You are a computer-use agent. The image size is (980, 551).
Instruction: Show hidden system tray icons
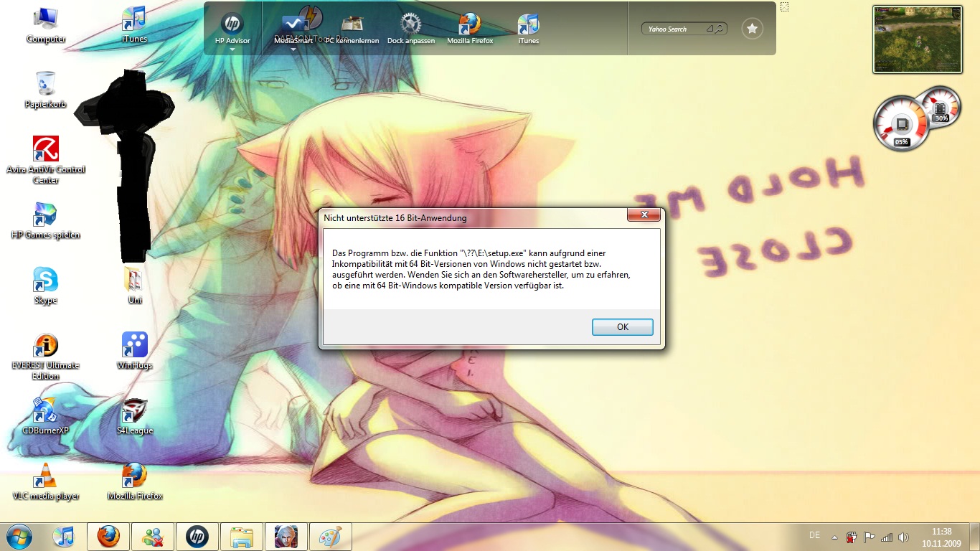(834, 537)
